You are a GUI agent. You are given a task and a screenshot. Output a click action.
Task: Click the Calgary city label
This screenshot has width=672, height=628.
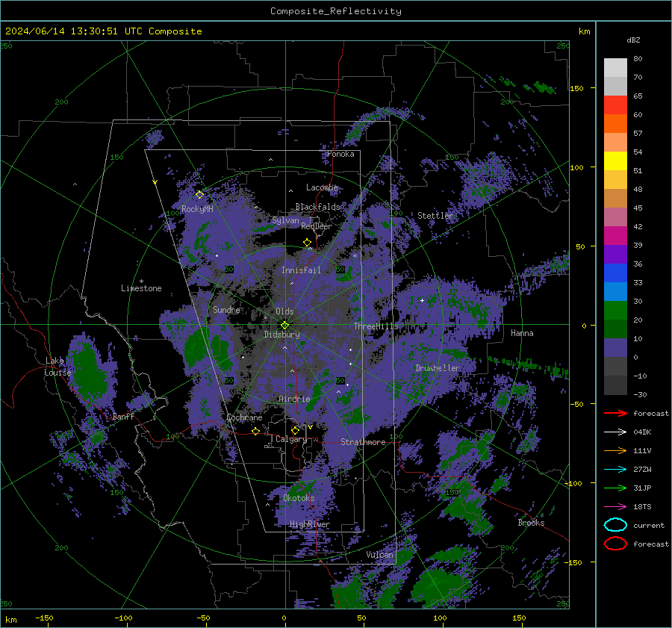coord(291,439)
